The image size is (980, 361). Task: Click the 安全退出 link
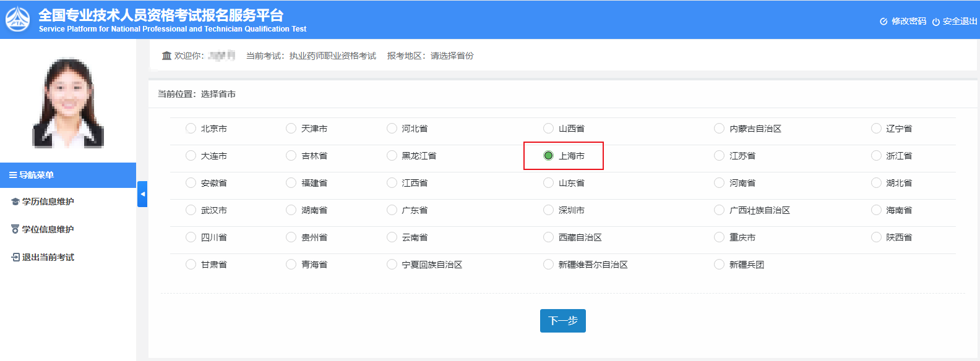[x=960, y=22]
